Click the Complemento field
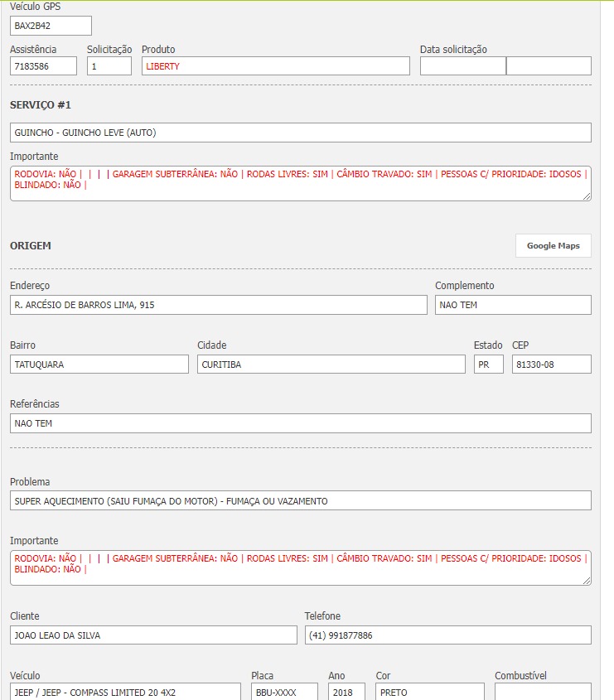Screen dimensions: 614x700 tap(513, 305)
